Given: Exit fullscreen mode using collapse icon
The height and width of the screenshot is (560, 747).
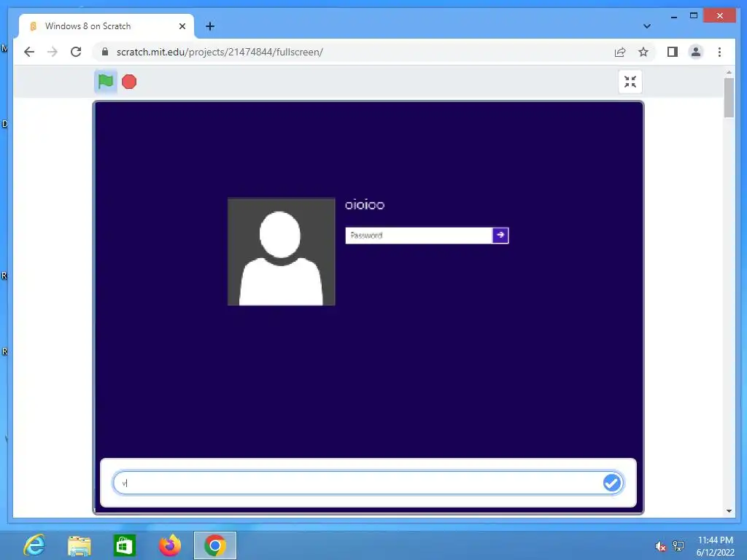Looking at the screenshot, I should [x=630, y=82].
